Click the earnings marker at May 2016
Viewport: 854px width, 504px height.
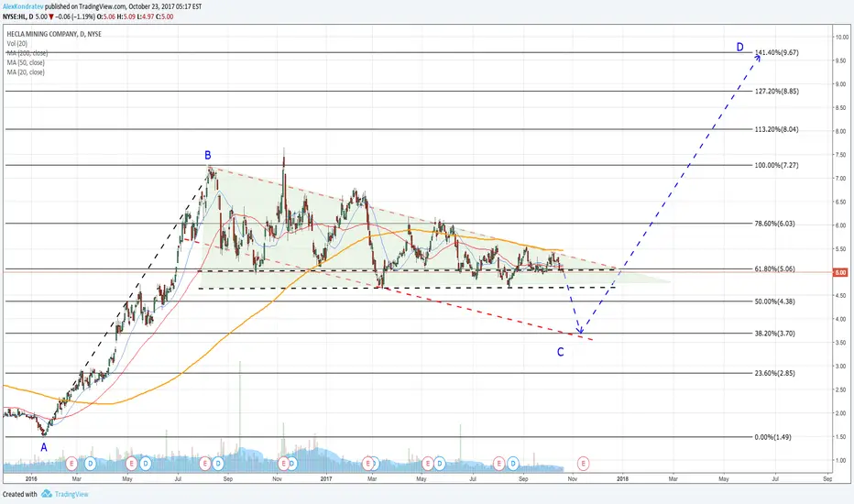(x=131, y=464)
